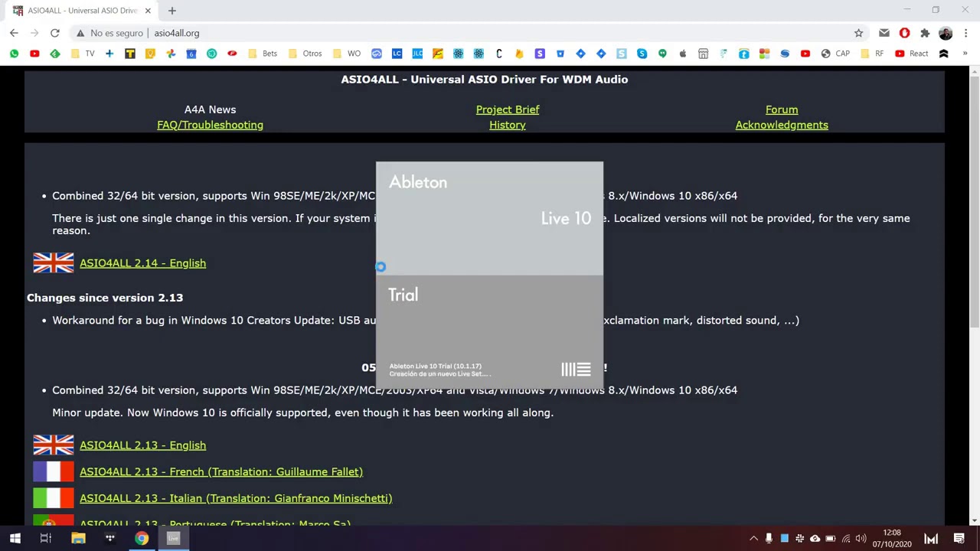This screenshot has height=551, width=980.
Task: Open the Wi-Fi network tray icon
Action: click(x=846, y=539)
